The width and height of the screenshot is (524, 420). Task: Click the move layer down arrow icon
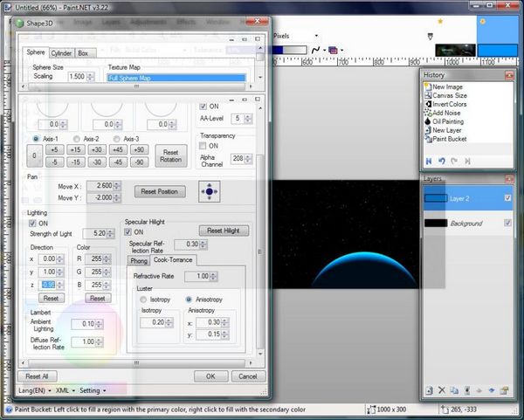click(x=491, y=390)
